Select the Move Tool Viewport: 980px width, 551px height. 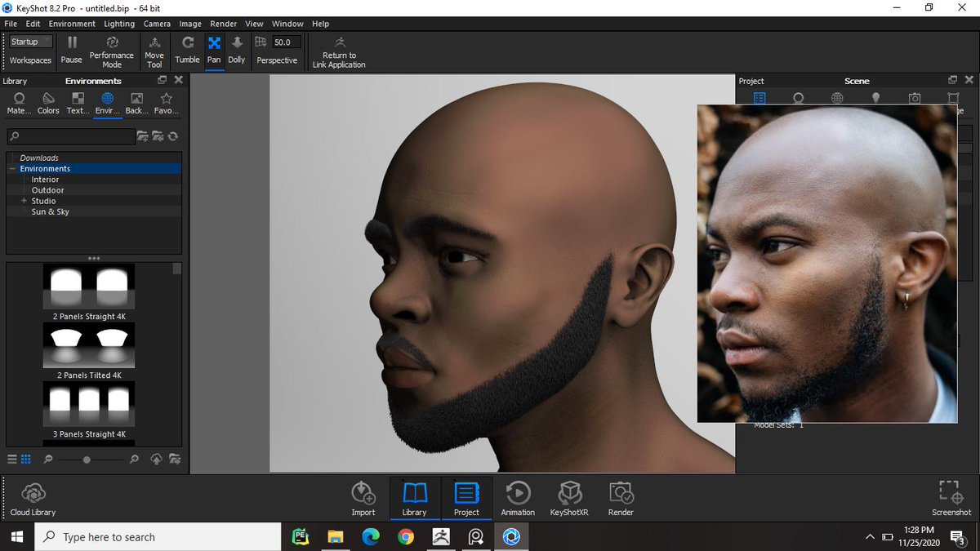tap(154, 51)
